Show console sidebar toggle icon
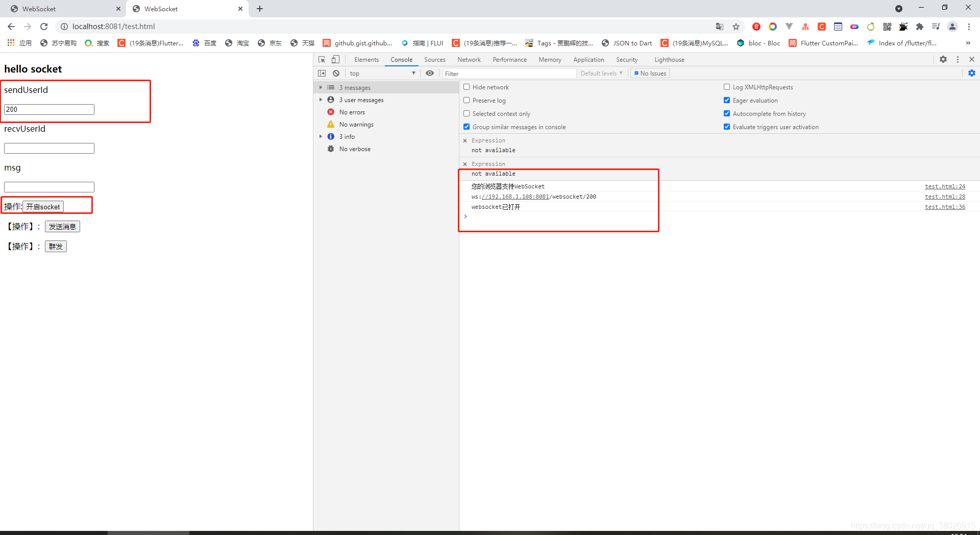Image resolution: width=980 pixels, height=535 pixels. point(322,74)
